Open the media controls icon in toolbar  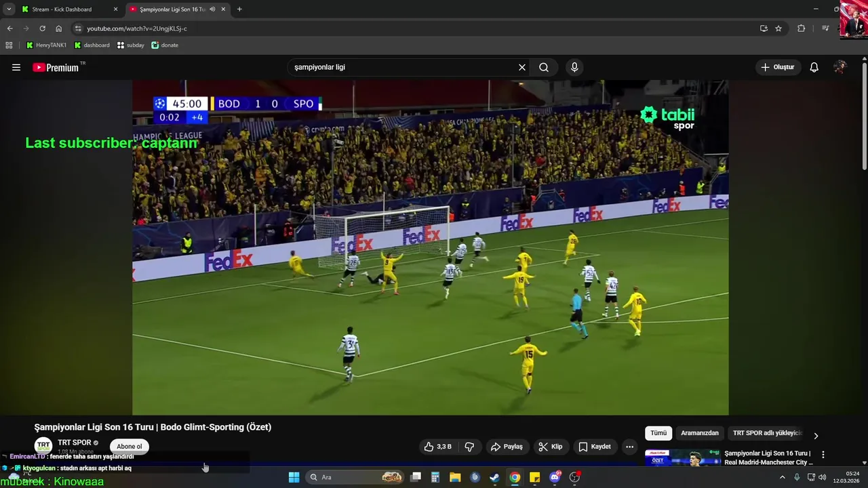click(825, 28)
